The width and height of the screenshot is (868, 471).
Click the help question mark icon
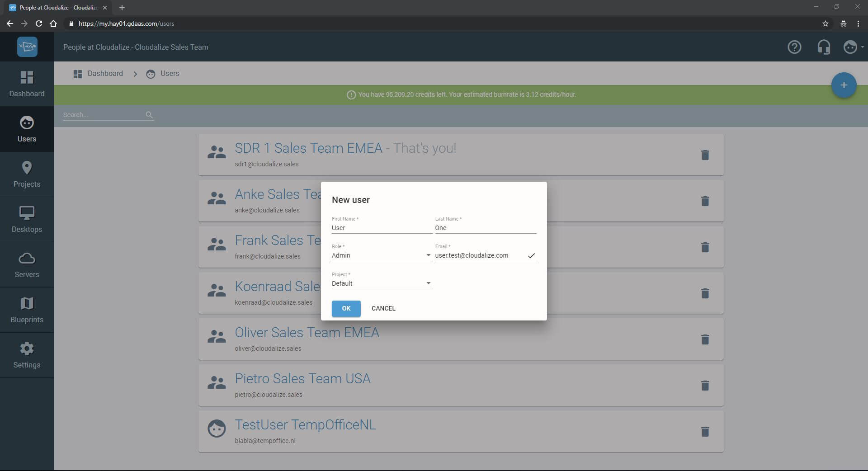point(794,47)
